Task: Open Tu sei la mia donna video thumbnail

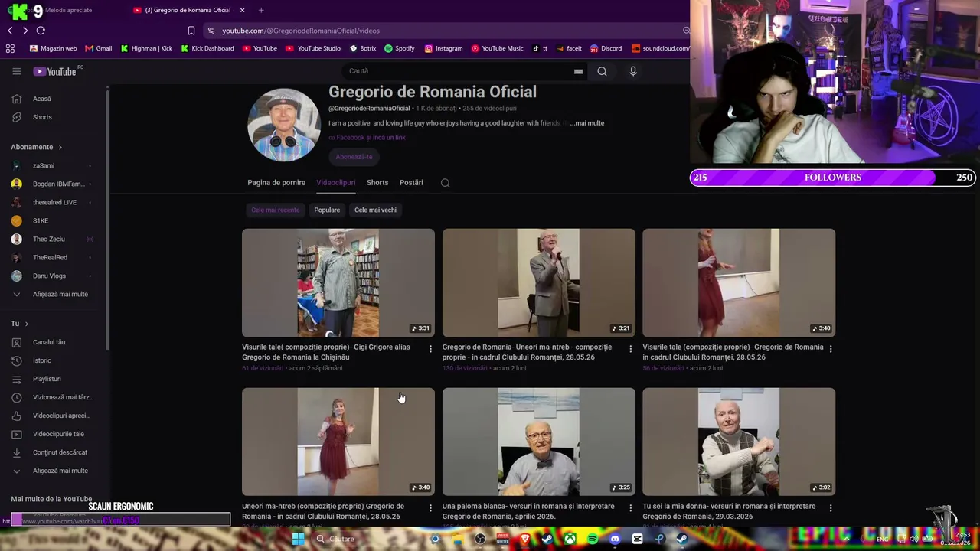Action: click(x=739, y=442)
